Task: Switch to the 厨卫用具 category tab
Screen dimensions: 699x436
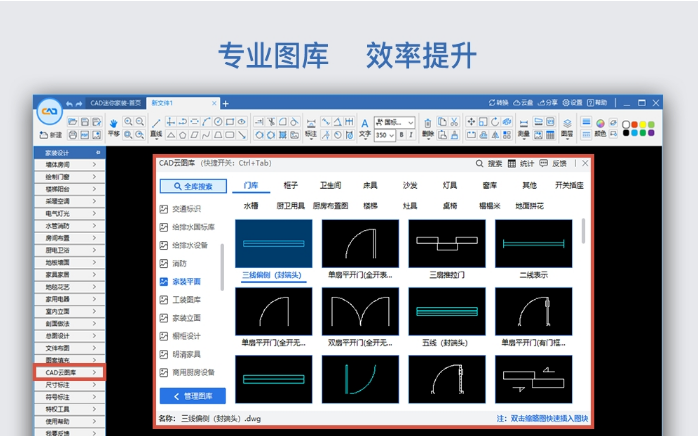Action: click(291, 206)
